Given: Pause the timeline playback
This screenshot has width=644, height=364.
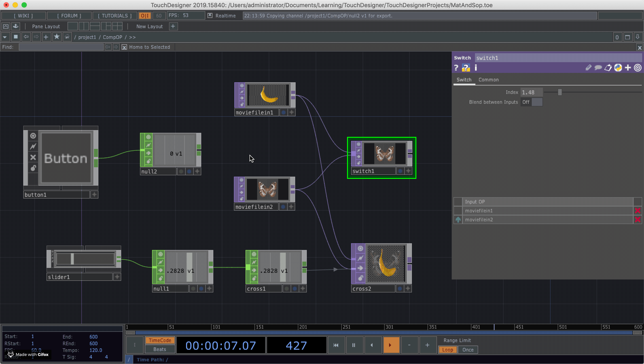Looking at the screenshot, I should 354,345.
